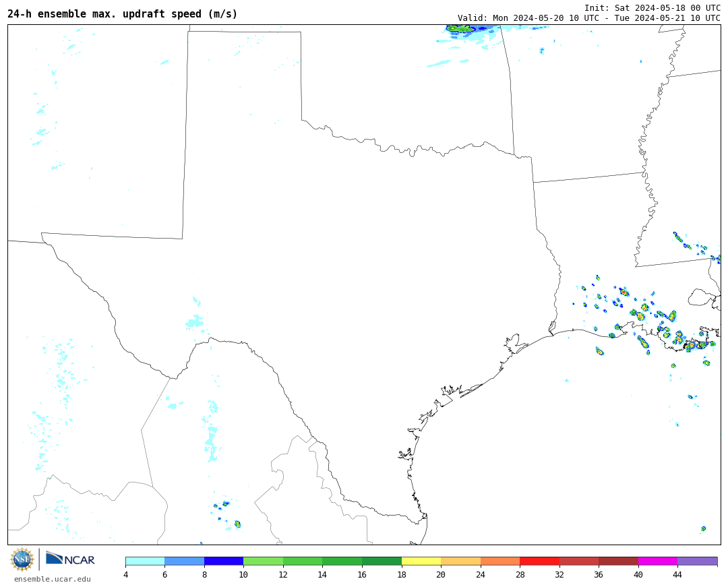The height and width of the screenshot is (587, 728).
Task: Click the light green 10-12 colorbar swatch
Action: click(x=264, y=561)
